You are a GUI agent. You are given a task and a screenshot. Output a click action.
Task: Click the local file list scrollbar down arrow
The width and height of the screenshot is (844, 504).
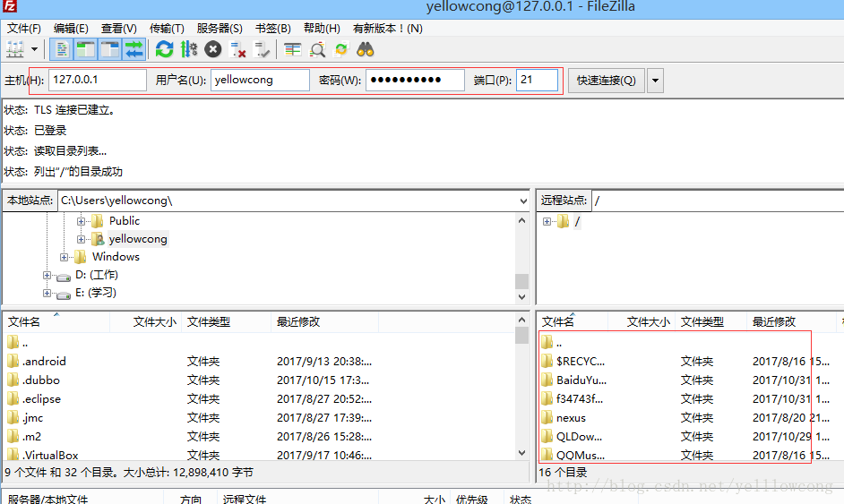pyautogui.click(x=521, y=453)
